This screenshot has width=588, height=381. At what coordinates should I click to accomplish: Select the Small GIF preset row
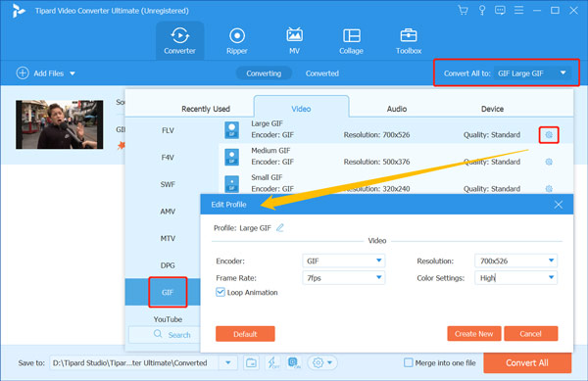[396, 183]
